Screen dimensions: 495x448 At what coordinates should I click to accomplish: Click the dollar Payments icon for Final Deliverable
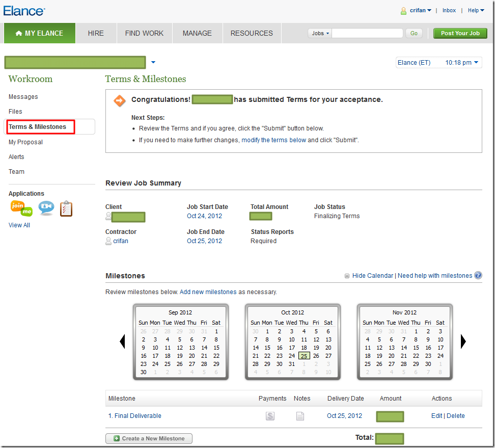tap(270, 416)
